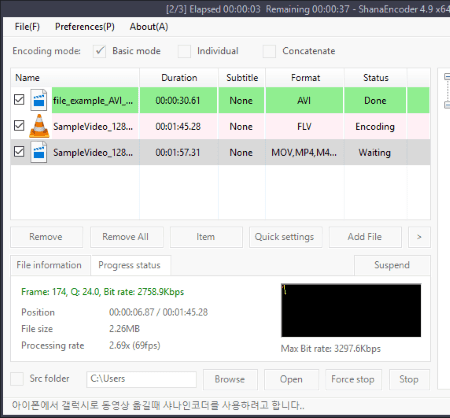This screenshot has height=418, width=450.
Task: Tick the Src folder checkbox
Action: pos(17,379)
